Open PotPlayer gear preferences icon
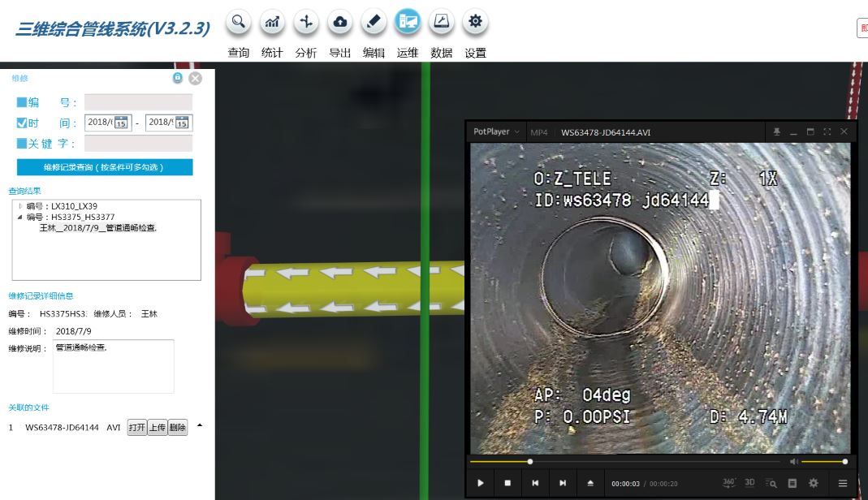The height and width of the screenshot is (500, 868). pyautogui.click(x=814, y=483)
